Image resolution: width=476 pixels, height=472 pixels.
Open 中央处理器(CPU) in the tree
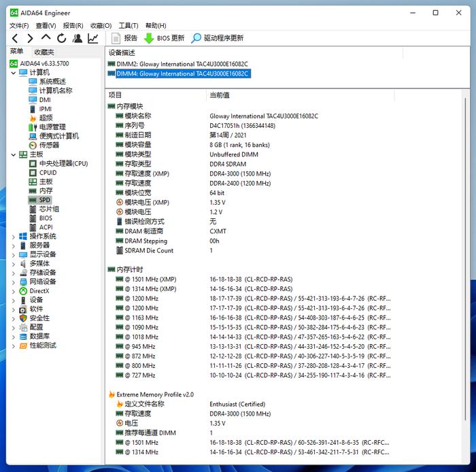[x=58, y=164]
